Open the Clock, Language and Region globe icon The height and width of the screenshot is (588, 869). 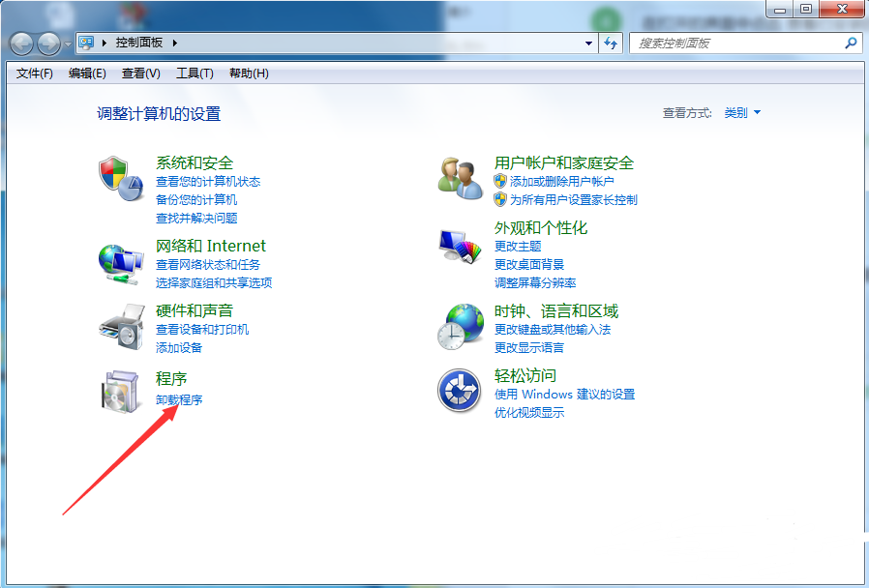461,326
